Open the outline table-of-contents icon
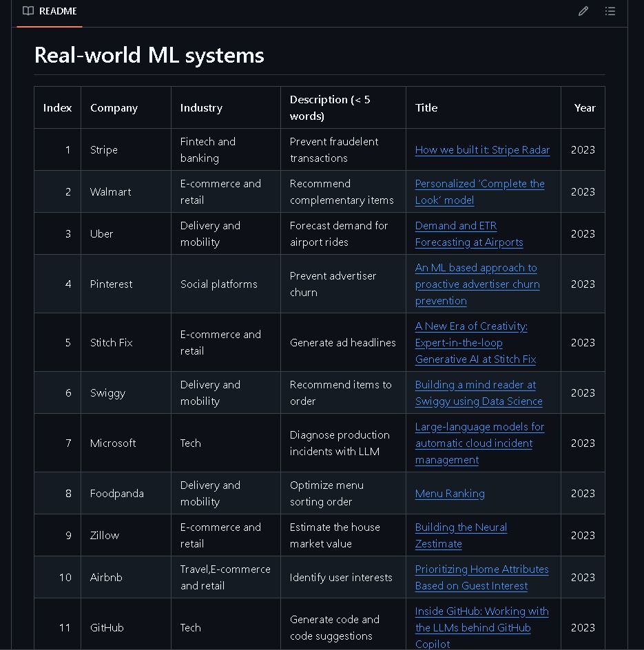 (610, 11)
